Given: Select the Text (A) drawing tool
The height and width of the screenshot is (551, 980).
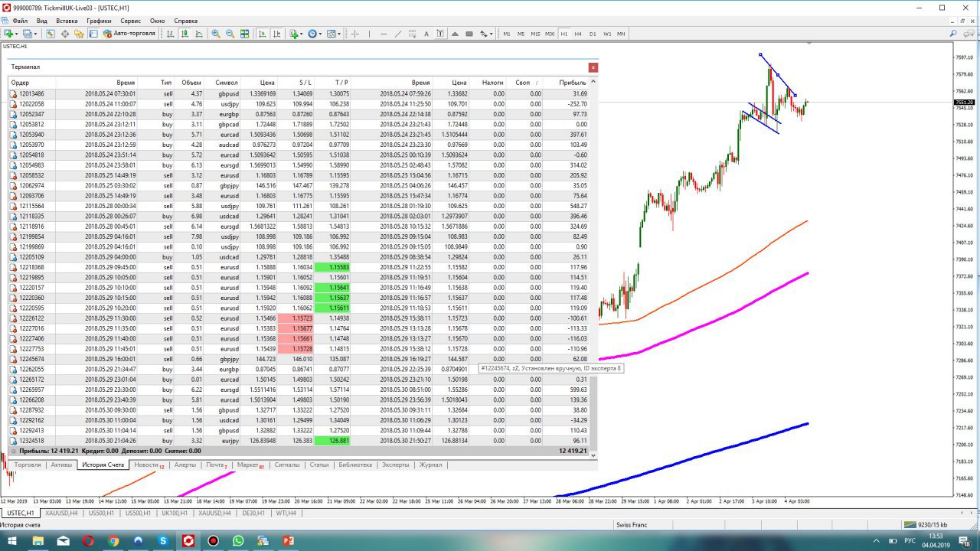Looking at the screenshot, I should click(426, 34).
